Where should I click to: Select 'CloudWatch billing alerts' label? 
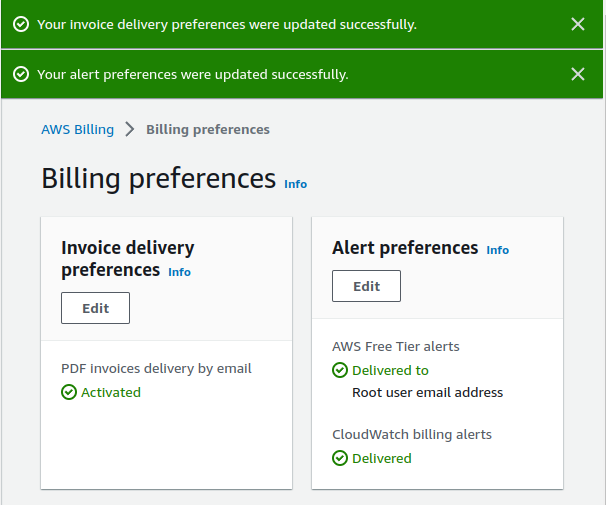tap(412, 435)
